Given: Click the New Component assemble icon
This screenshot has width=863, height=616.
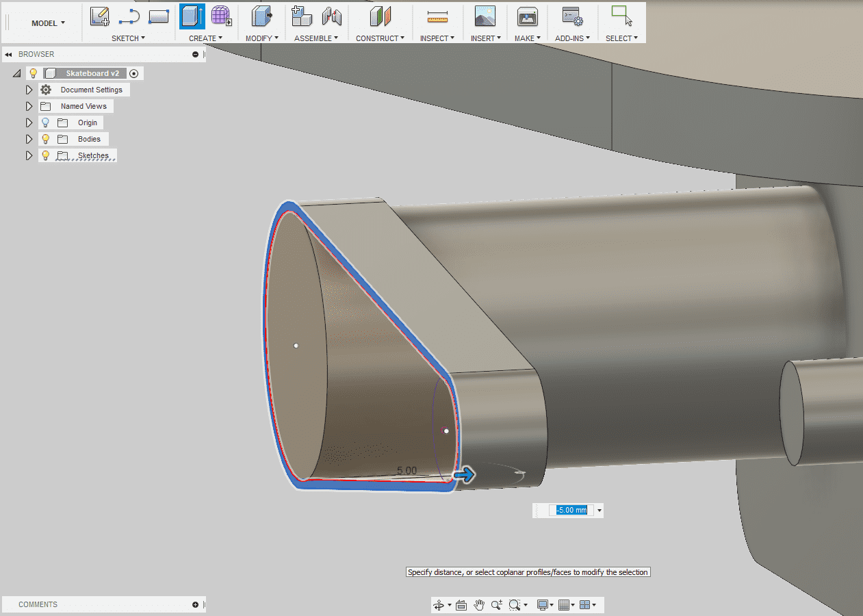Looking at the screenshot, I should pyautogui.click(x=301, y=16).
